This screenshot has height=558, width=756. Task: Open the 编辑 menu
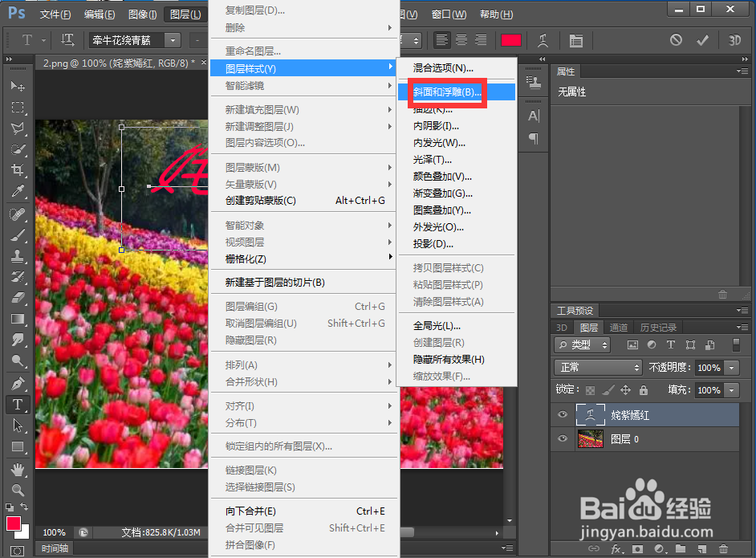click(100, 14)
